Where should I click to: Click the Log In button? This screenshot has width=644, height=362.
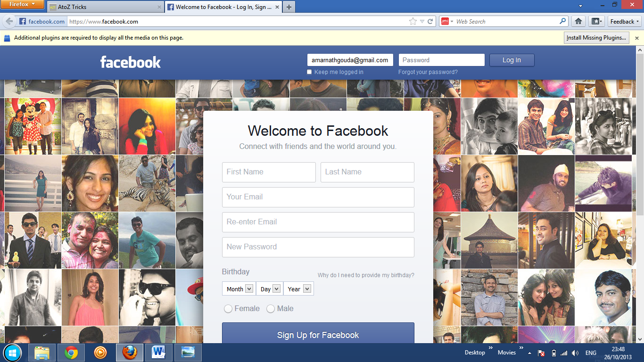tap(512, 60)
